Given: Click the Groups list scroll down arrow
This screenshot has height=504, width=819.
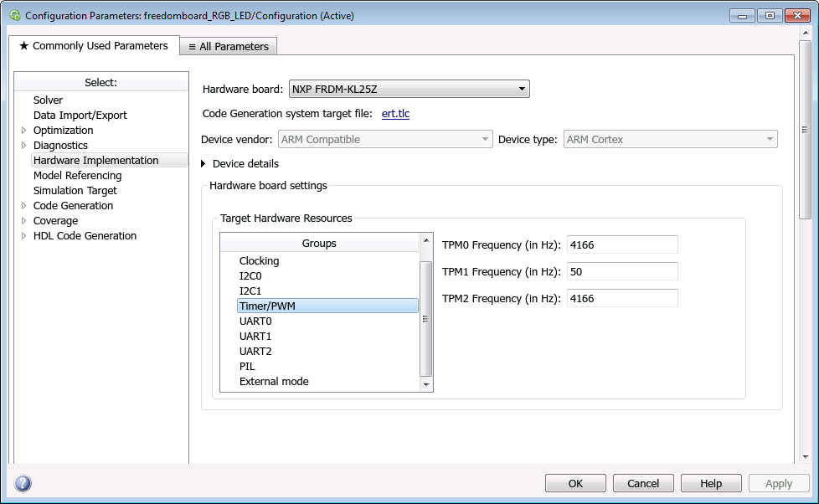Looking at the screenshot, I should click(426, 384).
